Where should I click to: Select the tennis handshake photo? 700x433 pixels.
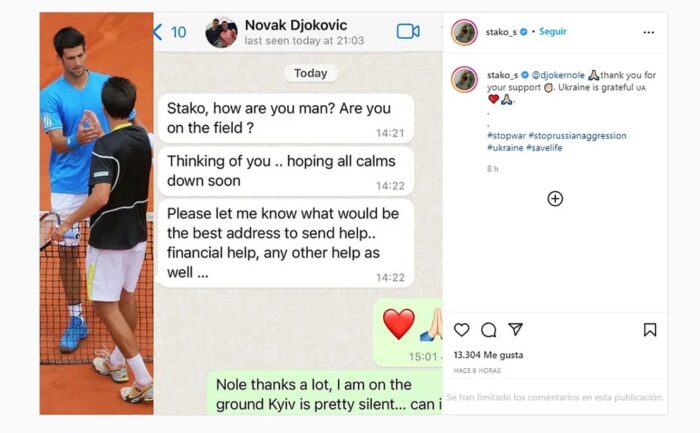coord(96,213)
